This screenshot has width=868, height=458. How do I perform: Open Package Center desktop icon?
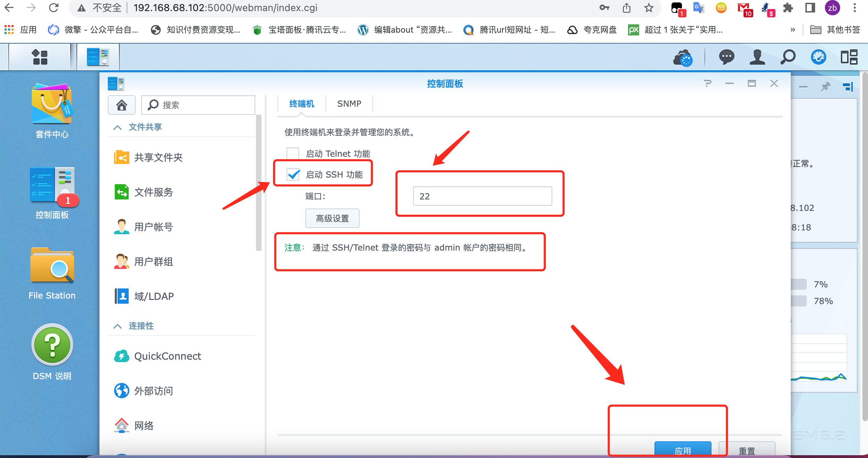[52, 111]
